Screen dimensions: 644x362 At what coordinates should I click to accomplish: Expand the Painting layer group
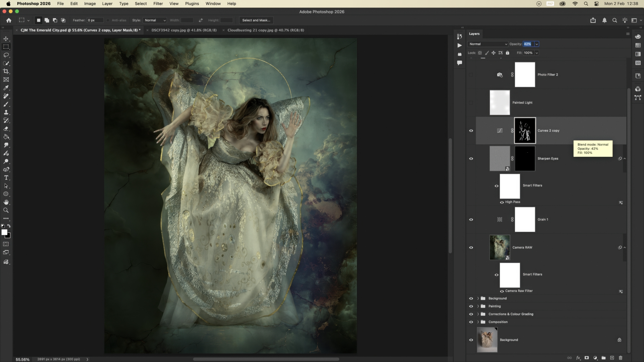tap(478, 306)
